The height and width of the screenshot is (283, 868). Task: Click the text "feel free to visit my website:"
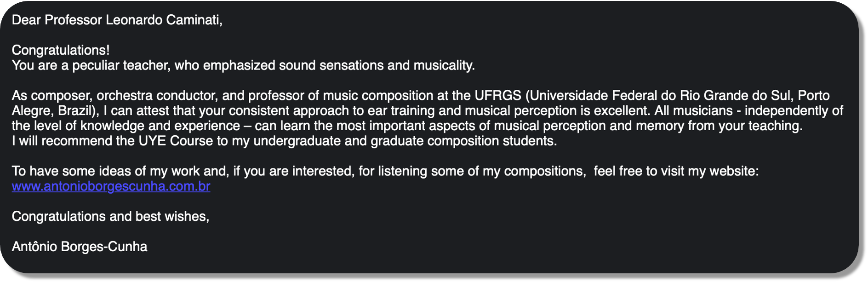click(x=676, y=171)
